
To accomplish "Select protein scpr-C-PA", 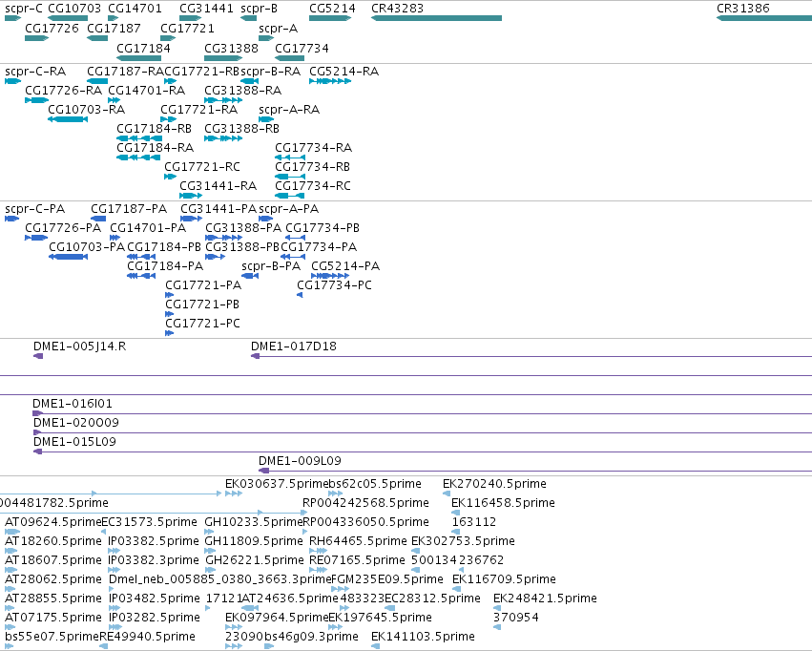I will tap(34, 209).
